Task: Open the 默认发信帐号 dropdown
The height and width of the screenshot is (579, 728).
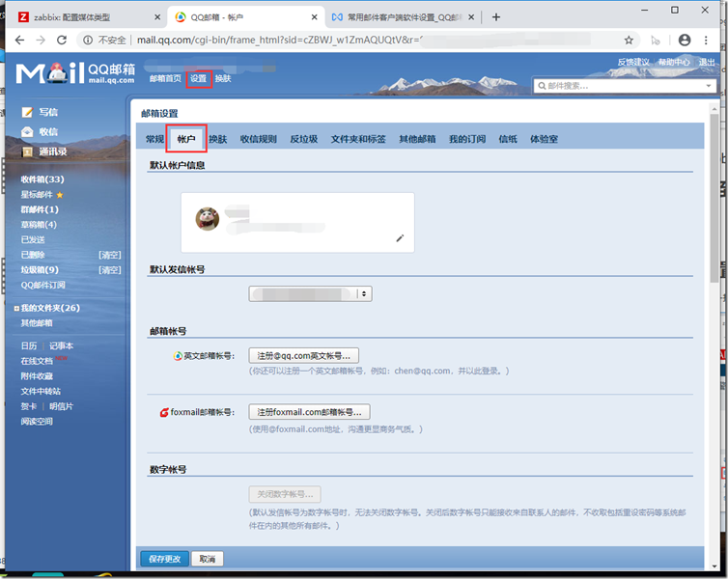Action: (310, 293)
